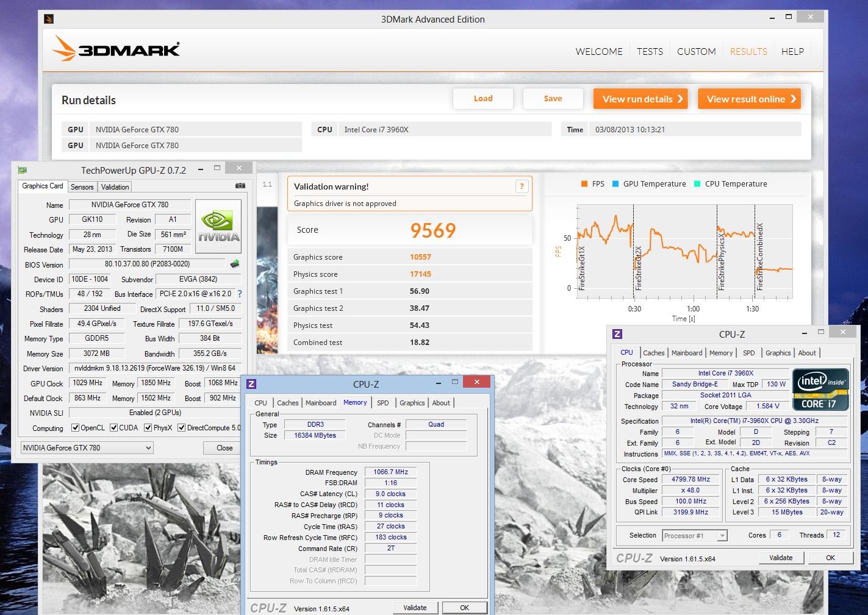Click the CAS# Latency value 9.0 clocks
868x615 pixels.
[391, 494]
